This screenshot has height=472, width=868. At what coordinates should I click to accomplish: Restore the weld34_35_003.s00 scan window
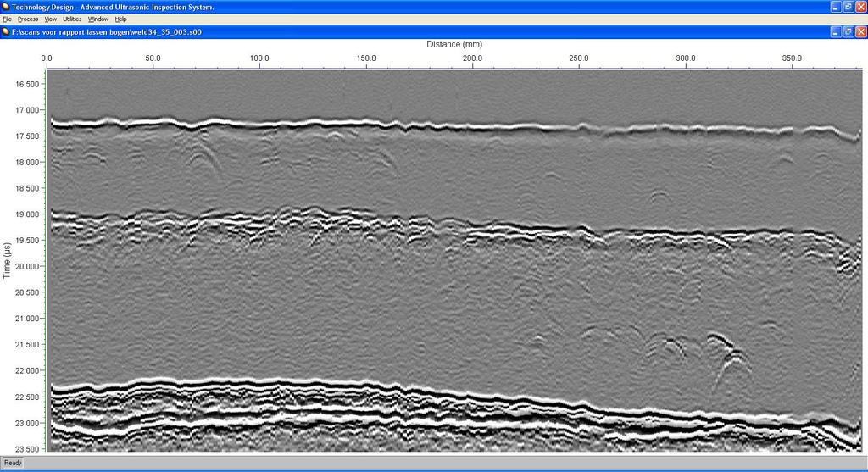(848, 32)
